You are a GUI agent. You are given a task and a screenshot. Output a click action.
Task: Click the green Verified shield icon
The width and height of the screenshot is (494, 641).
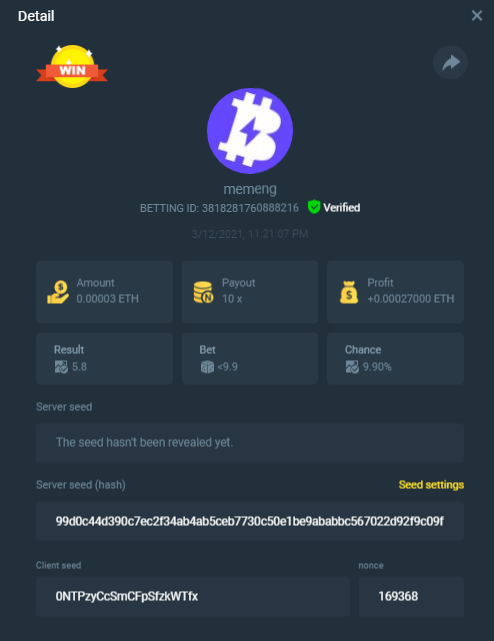click(x=314, y=207)
